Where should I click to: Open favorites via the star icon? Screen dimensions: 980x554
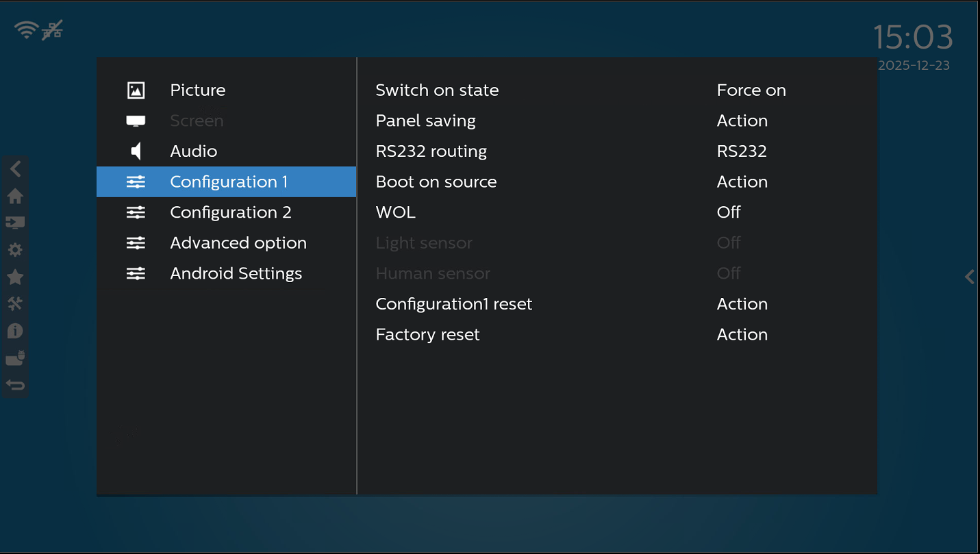coord(15,277)
